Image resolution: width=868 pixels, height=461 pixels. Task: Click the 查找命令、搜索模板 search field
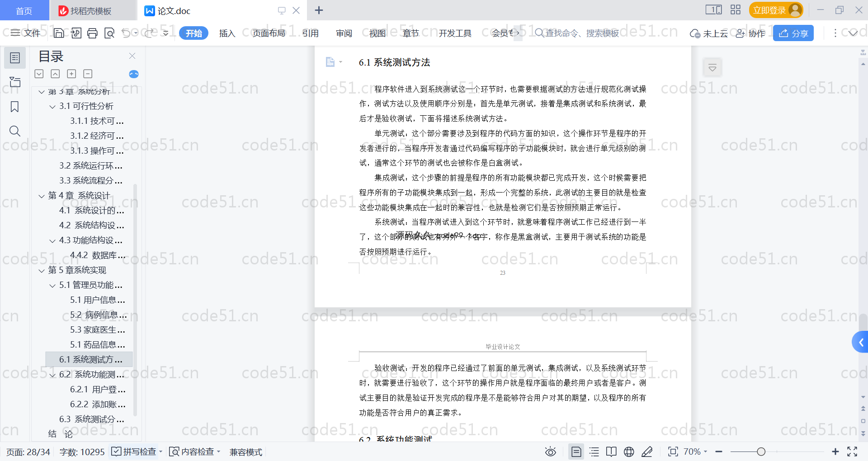coord(577,33)
